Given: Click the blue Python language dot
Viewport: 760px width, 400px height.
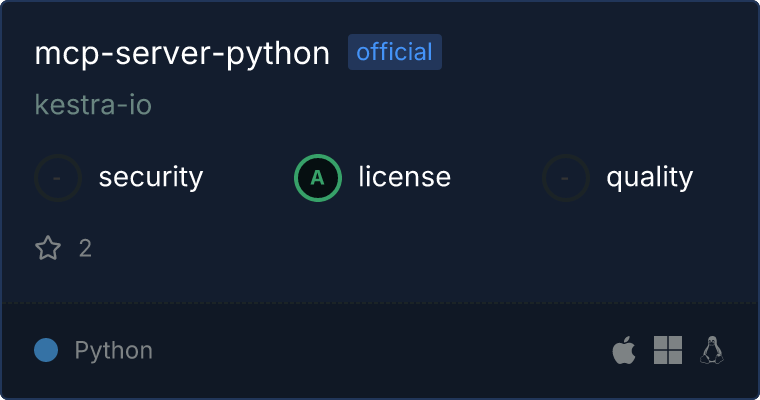Looking at the screenshot, I should tap(46, 350).
